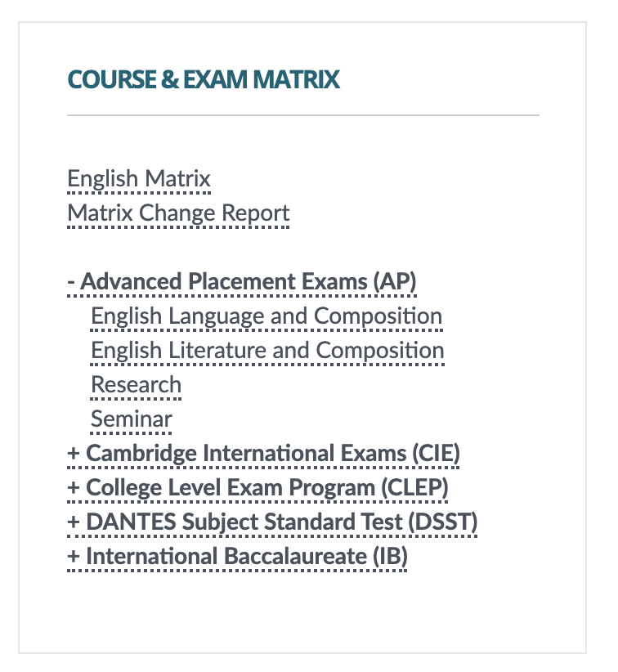618x672 pixels.
Task: Click the Course & Exam Matrix heading
Action: click(x=204, y=79)
